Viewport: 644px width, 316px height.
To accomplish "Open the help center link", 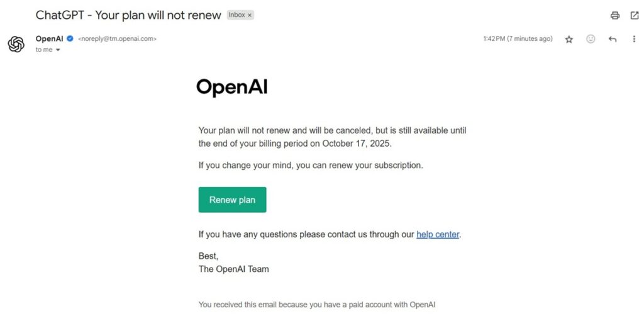I will [438, 235].
